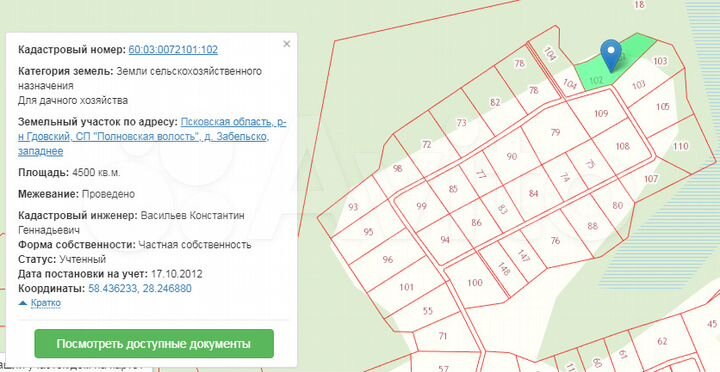
Task: Select parcel 74 on the map
Action: (x=565, y=177)
